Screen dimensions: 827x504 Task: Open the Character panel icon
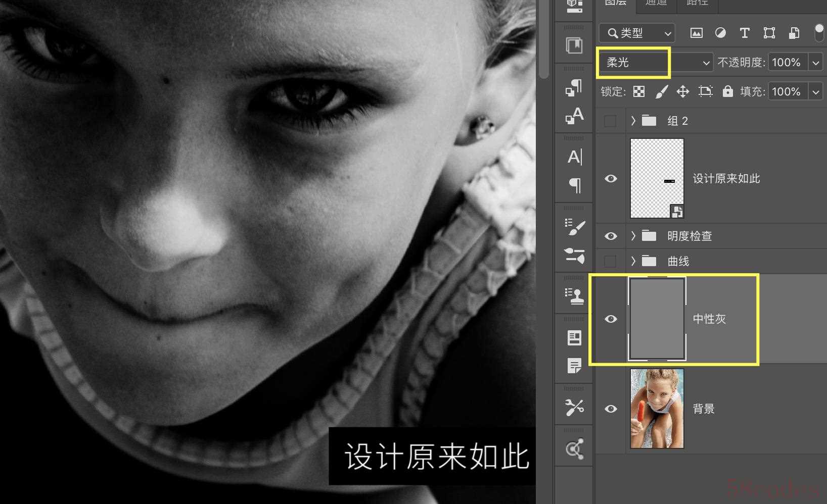tap(574, 157)
